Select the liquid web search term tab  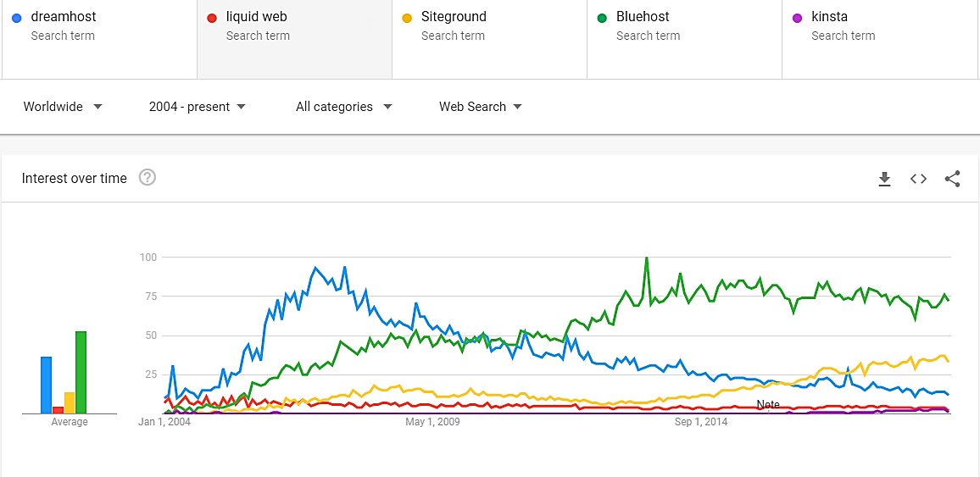click(x=294, y=38)
